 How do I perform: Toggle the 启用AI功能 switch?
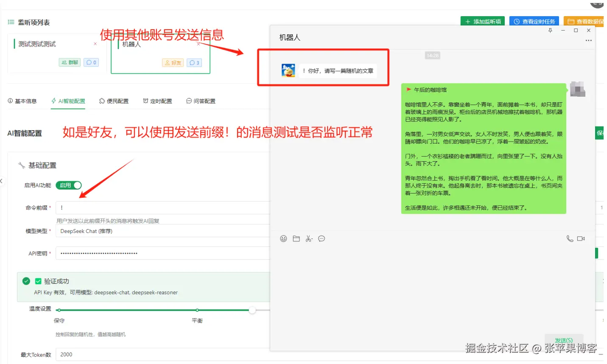tap(68, 185)
